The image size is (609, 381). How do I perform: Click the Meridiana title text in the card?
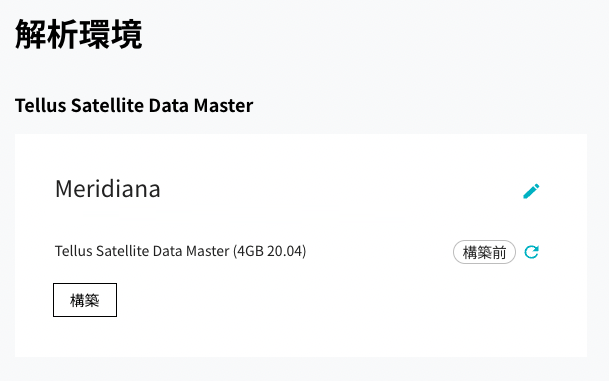[x=108, y=189]
